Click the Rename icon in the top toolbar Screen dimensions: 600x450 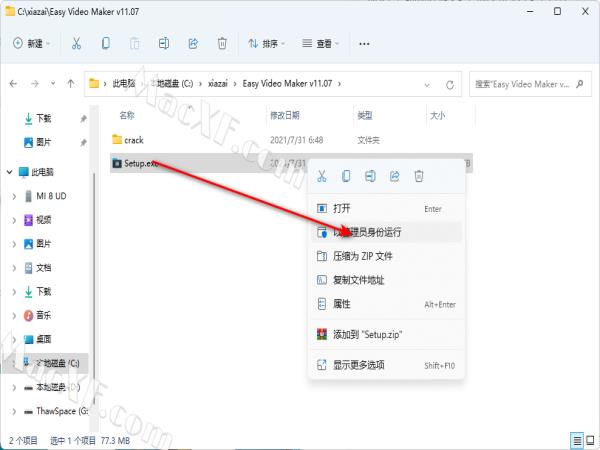[x=164, y=43]
